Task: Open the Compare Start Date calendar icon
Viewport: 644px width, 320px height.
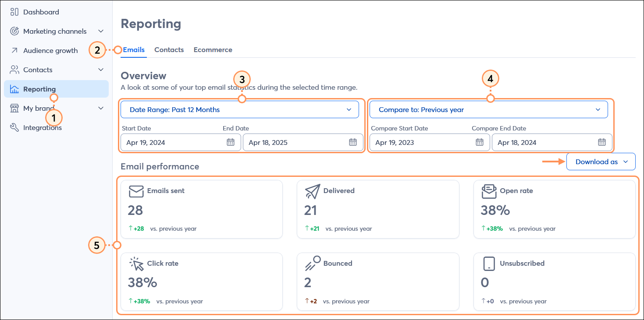Action: pos(480,142)
